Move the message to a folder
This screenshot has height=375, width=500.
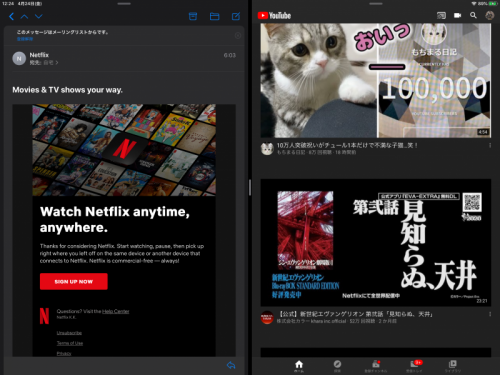click(x=214, y=16)
